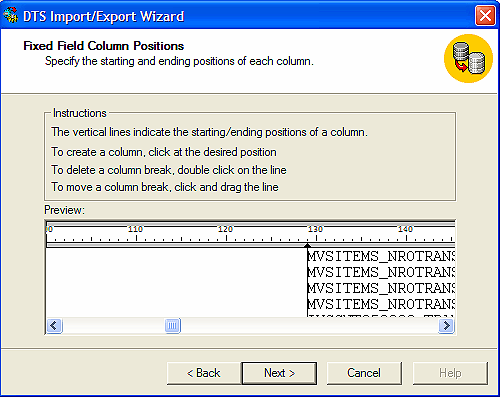501x398 pixels.
Task: Click the yellow database transfer icon
Action: [468, 59]
